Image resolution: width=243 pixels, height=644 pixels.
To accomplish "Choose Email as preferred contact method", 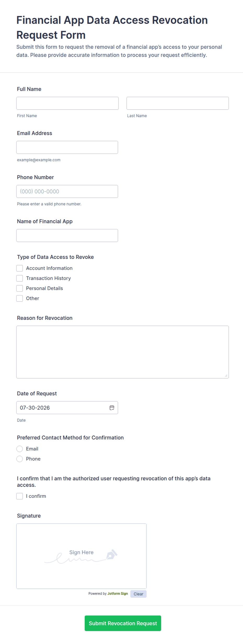I will click(20, 449).
